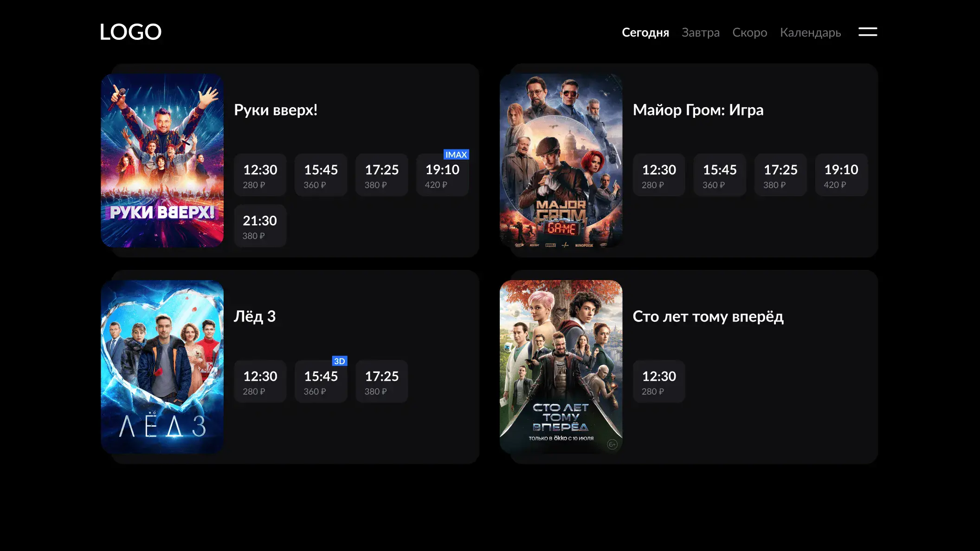Pick the 19:10 IMAX session of Руки вверх!
980x551 pixels.
443,175
